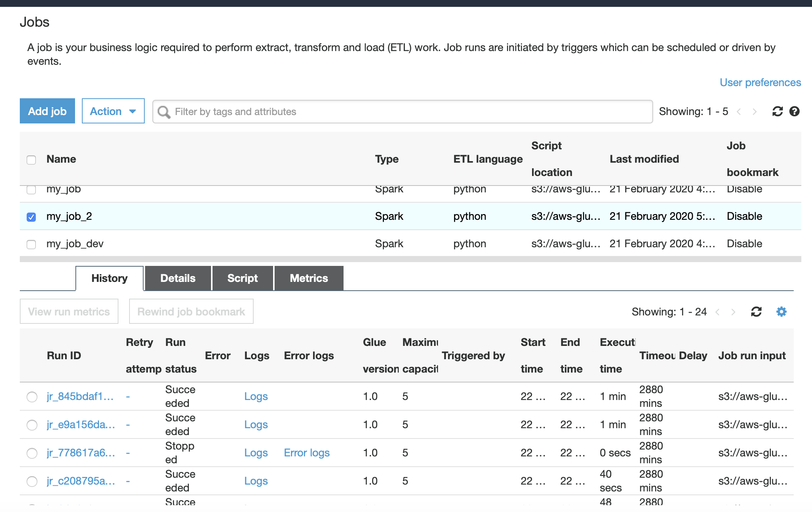
Task: Refresh the job run history
Action: pyautogui.click(x=756, y=312)
